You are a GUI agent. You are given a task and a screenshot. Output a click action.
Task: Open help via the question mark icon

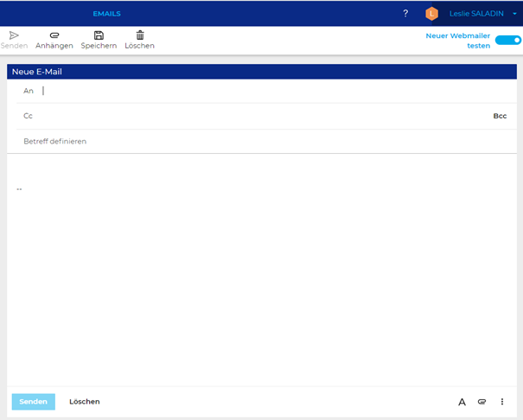tap(405, 14)
